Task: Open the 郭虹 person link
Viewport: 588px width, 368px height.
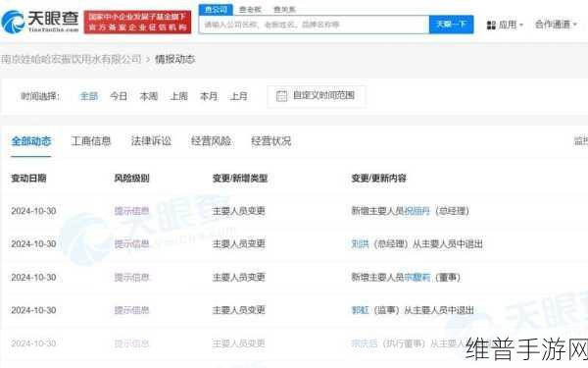Action: click(x=360, y=310)
